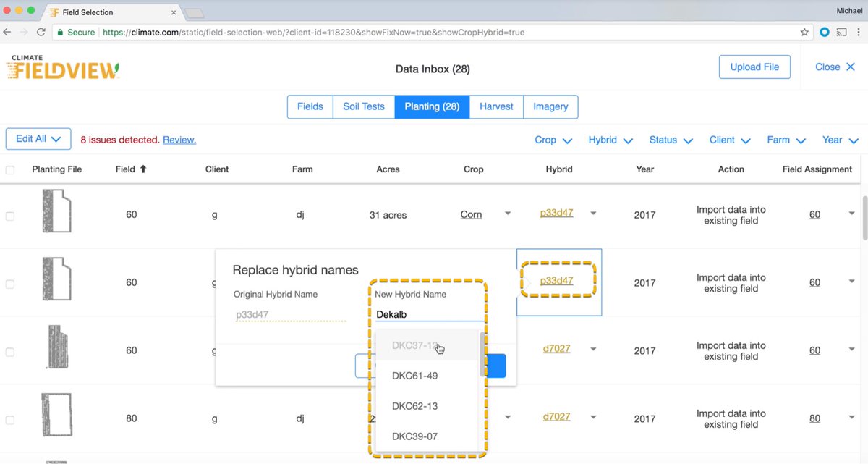This screenshot has width=868, height=464.
Task: Click the New Hybrid Name input field
Action: tap(430, 314)
